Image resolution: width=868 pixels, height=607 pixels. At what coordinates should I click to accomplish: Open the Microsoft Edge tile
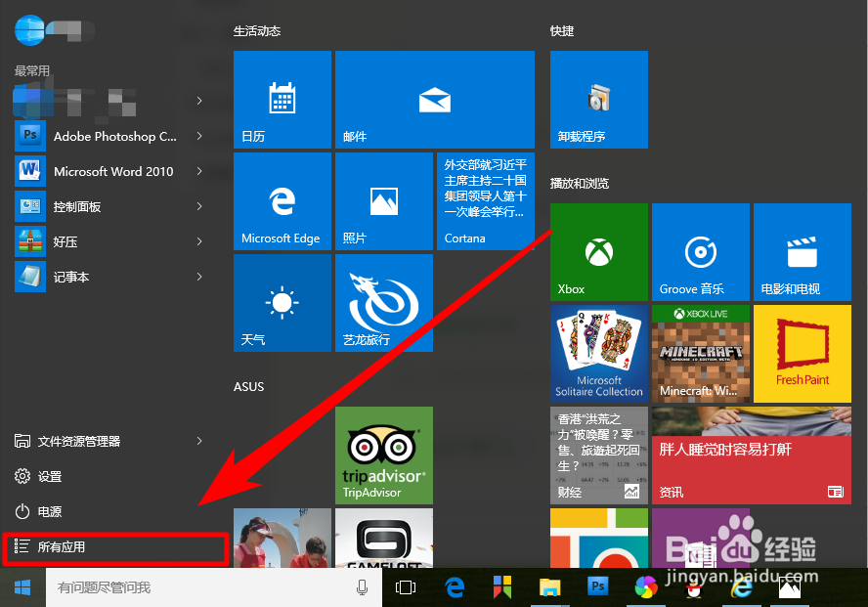coord(282,200)
